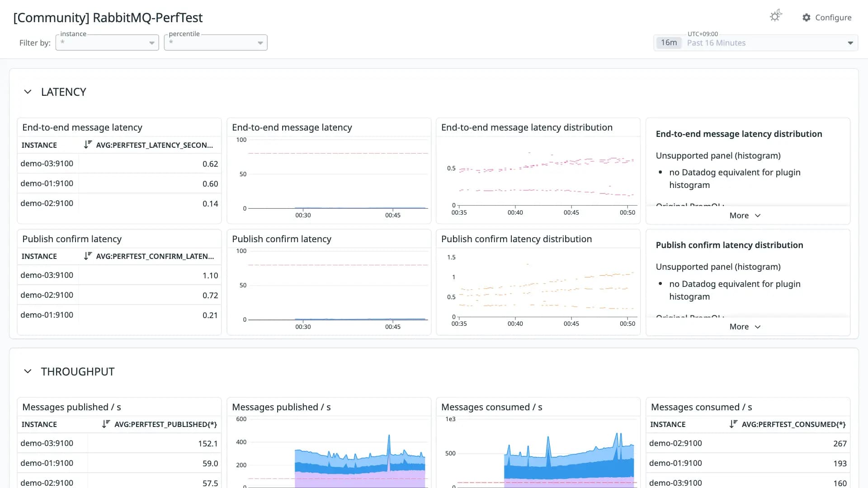868x488 pixels.
Task: Select demo-02:9100 in Messages published table
Action: 47,483
